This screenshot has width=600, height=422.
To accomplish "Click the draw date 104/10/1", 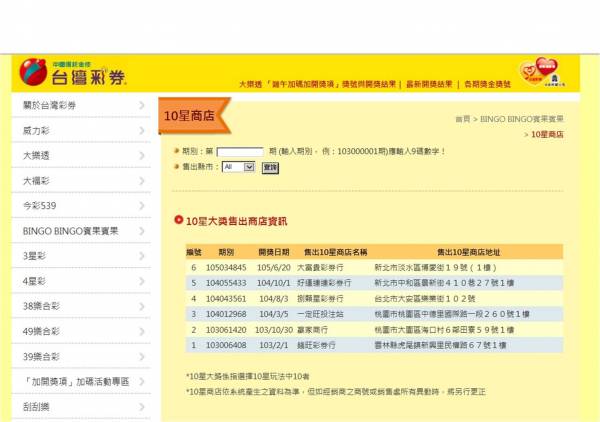I will point(274,283).
